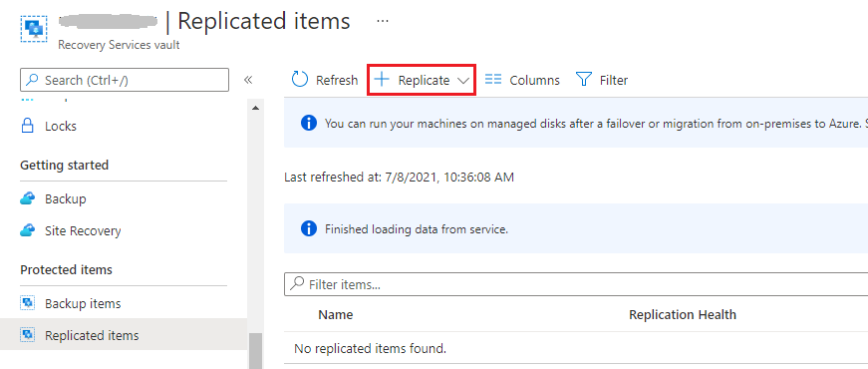
Task: Click the Refresh button label
Action: click(x=337, y=81)
